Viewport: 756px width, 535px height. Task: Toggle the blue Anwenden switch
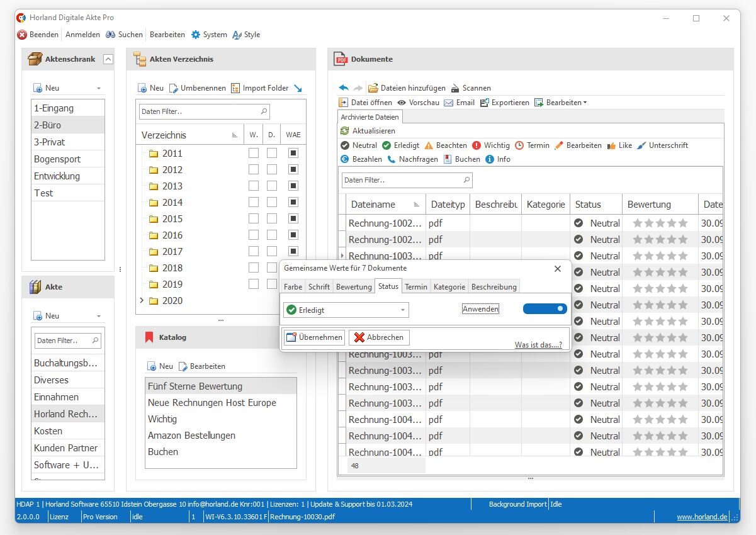545,309
